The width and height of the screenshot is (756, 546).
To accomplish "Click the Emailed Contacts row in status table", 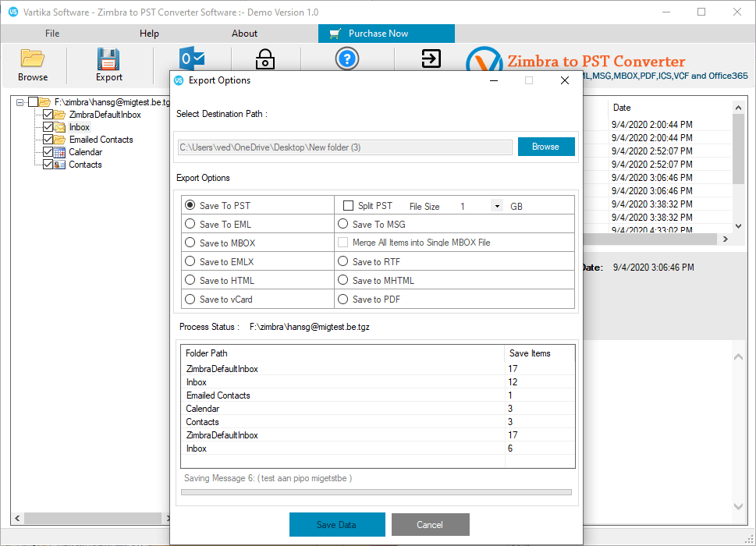I will tap(378, 395).
